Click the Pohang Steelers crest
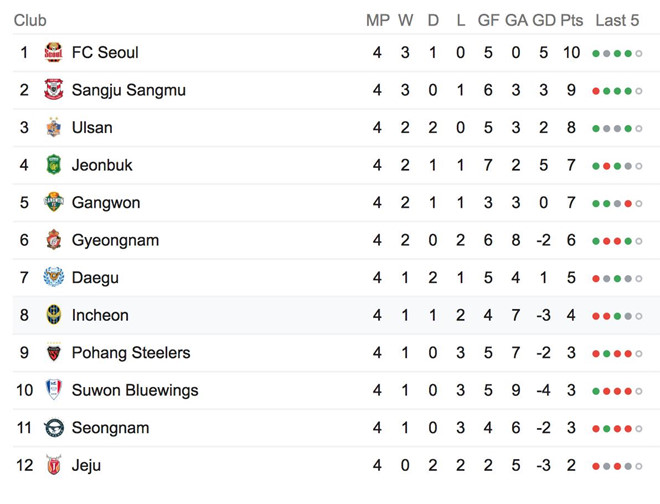The image size is (660, 504). point(54,352)
